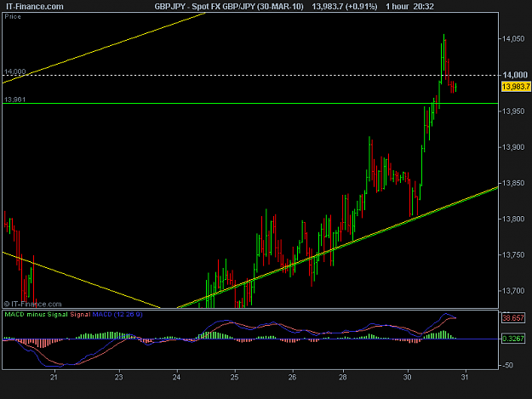Click the 14,050 price axis label
532x399 pixels.
[513, 39]
